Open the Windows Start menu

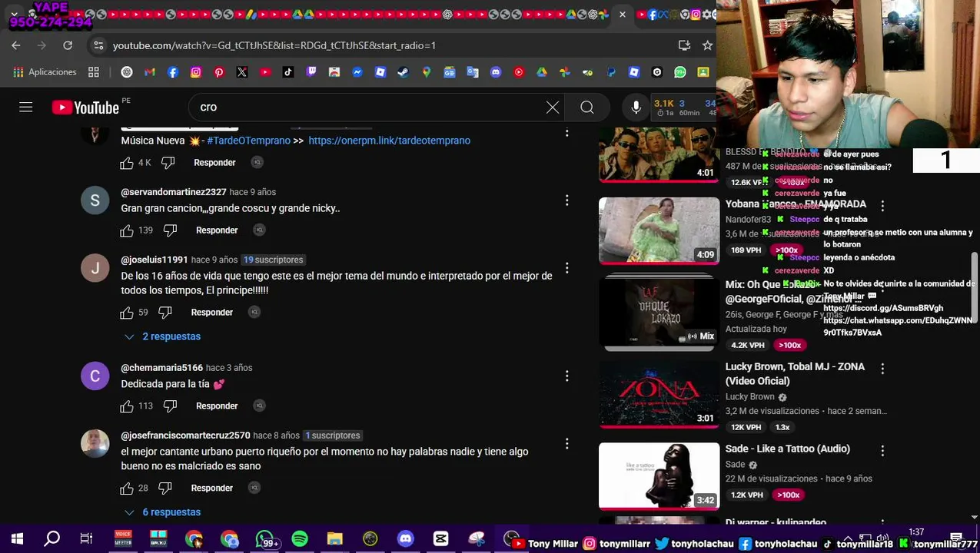click(x=17, y=539)
